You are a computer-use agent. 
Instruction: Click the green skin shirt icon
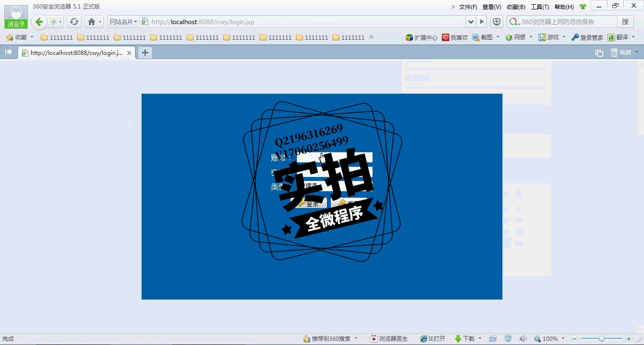click(582, 7)
